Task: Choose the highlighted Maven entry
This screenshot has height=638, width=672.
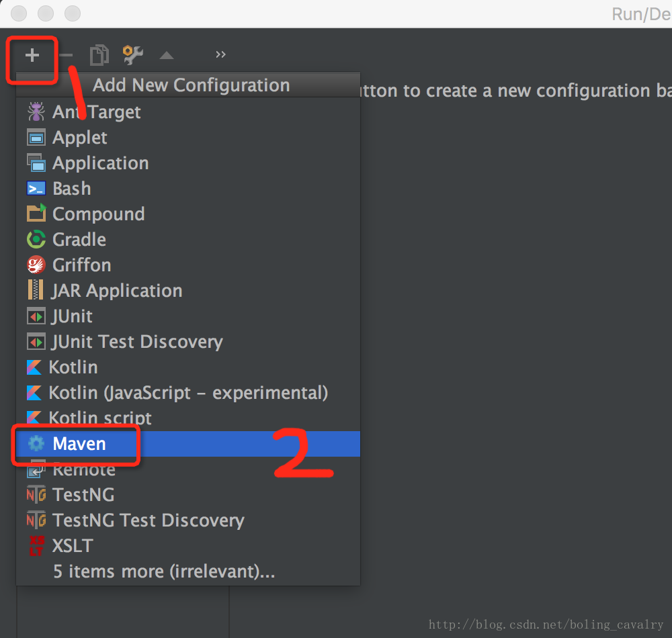Action: pos(188,444)
